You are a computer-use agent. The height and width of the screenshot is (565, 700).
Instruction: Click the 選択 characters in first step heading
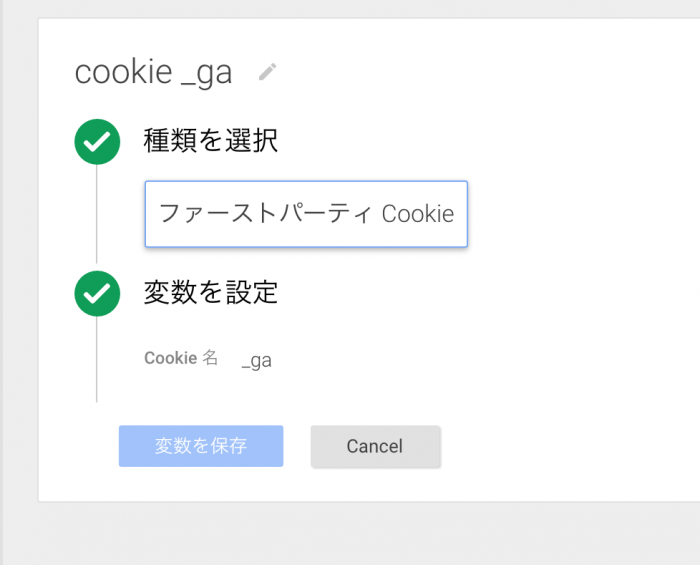[x=254, y=142]
